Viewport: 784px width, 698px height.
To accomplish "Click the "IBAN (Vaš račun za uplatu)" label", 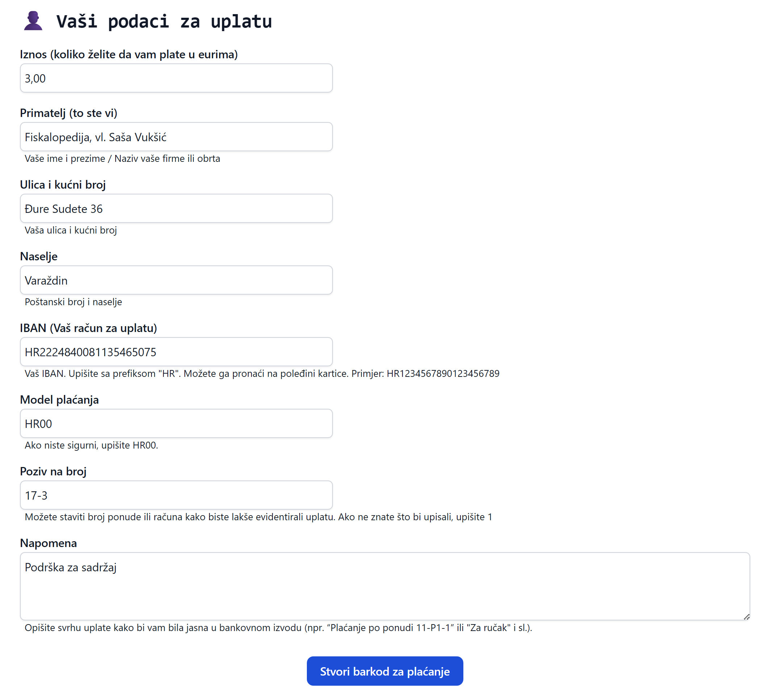I will (x=88, y=328).
